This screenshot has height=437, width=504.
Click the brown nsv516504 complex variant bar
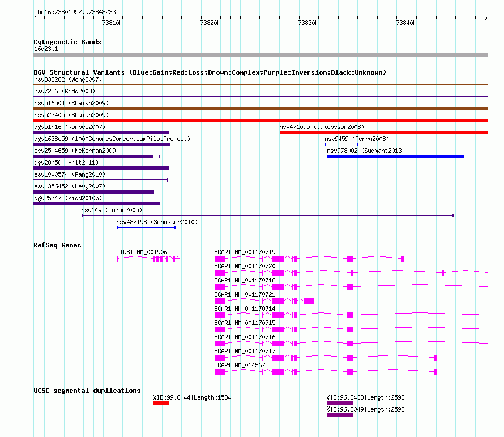(x=260, y=109)
